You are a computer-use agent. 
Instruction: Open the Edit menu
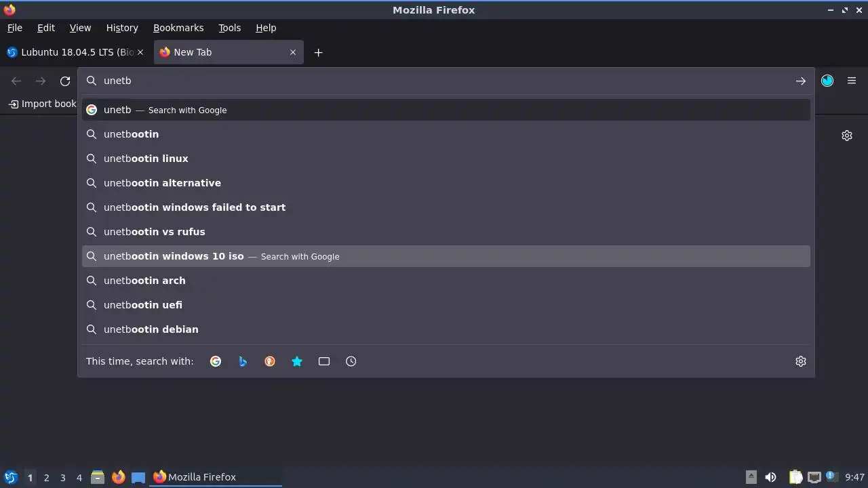[46, 28]
